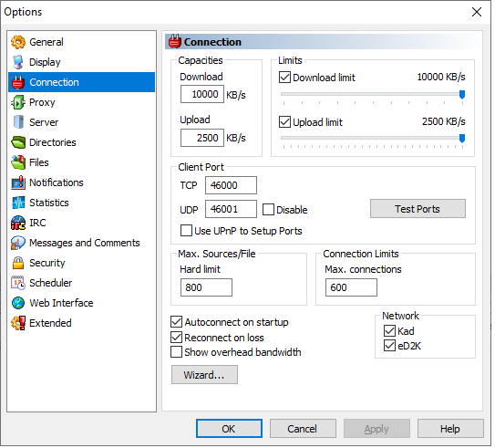Check the UDP Disable checkbox

pos(268,210)
